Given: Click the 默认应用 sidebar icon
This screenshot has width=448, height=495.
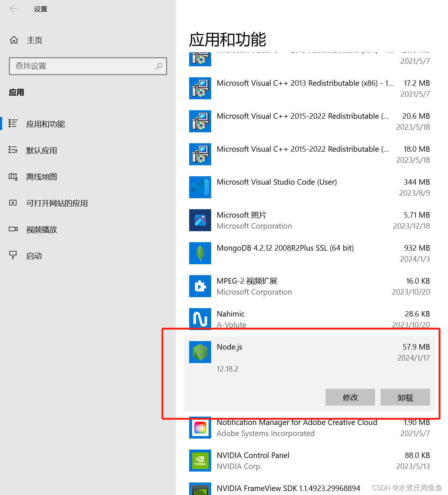Looking at the screenshot, I should coord(13,150).
